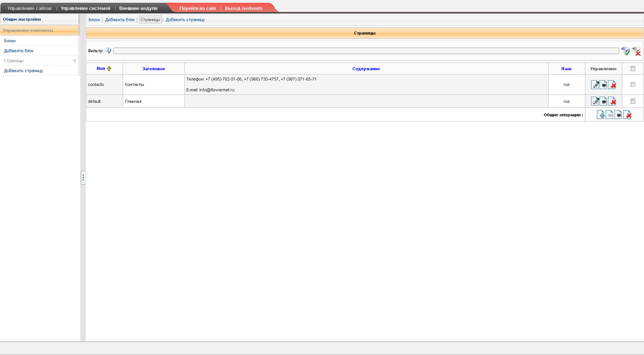Sort the table by Содержание column
The image size is (644, 355).
[366, 69]
